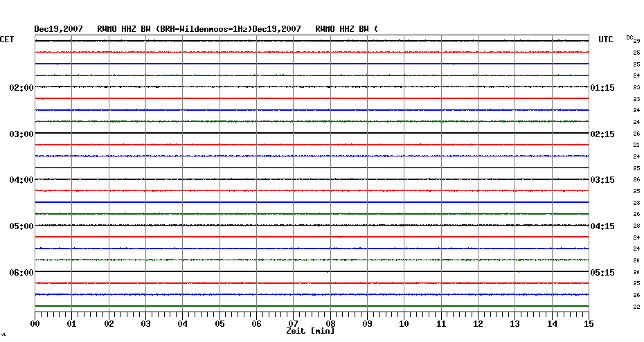
Task: Click the black seismic trace at 02:00 CET
Action: [312, 87]
